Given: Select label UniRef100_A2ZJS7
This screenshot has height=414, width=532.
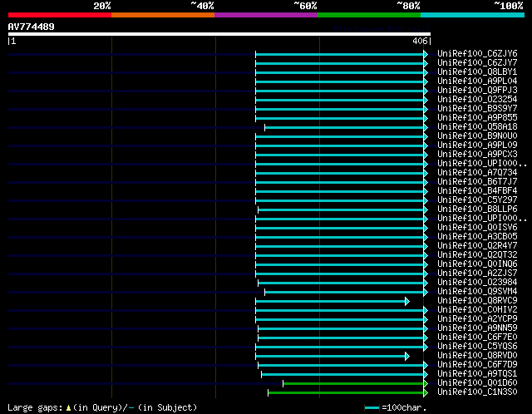Looking at the screenshot, I should pyautogui.click(x=477, y=274).
